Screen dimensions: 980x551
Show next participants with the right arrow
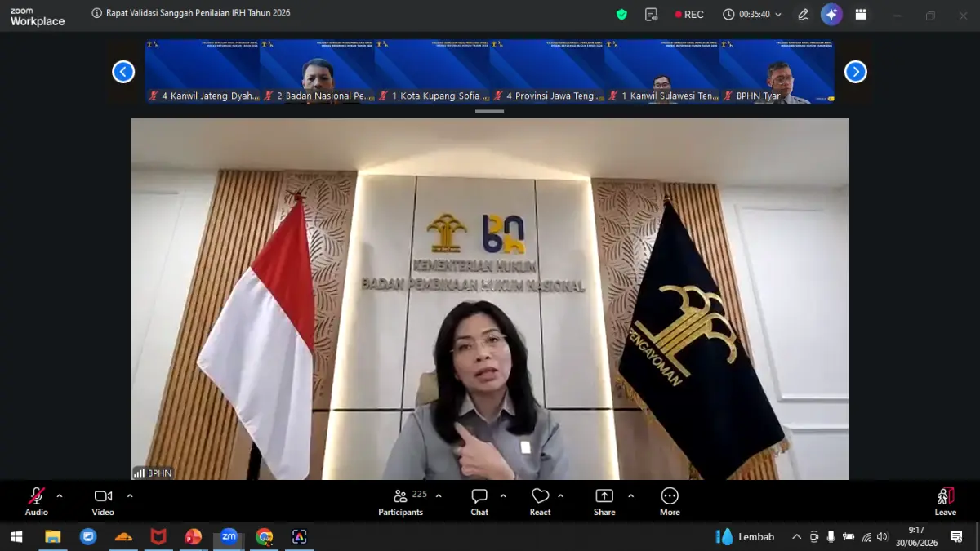coord(855,72)
